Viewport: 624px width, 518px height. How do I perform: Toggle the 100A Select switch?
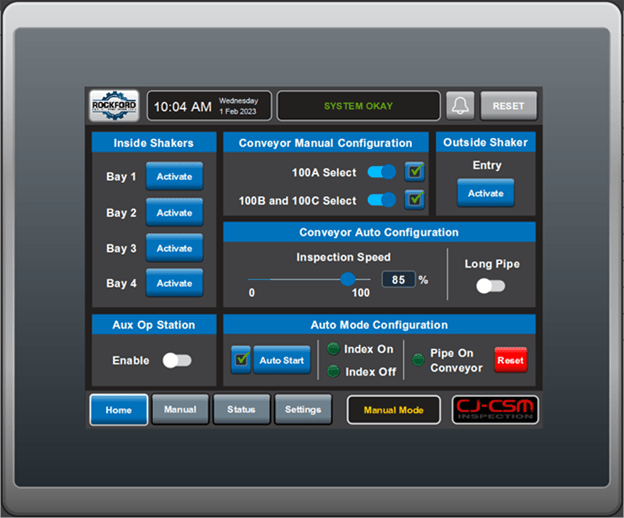[382, 172]
